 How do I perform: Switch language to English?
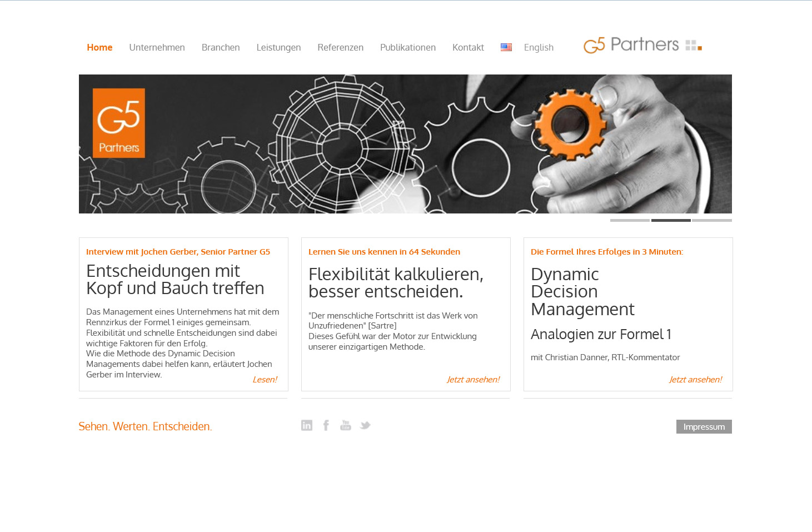tap(539, 48)
